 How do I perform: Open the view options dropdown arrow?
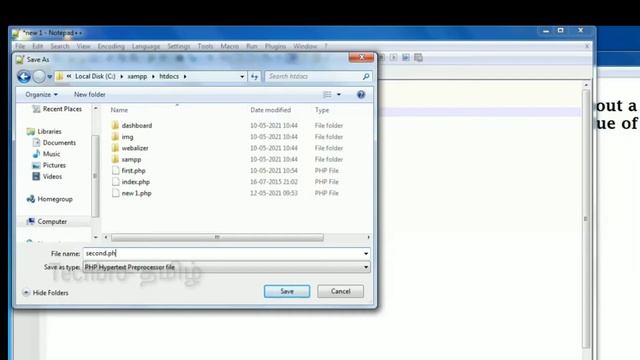click(339, 94)
